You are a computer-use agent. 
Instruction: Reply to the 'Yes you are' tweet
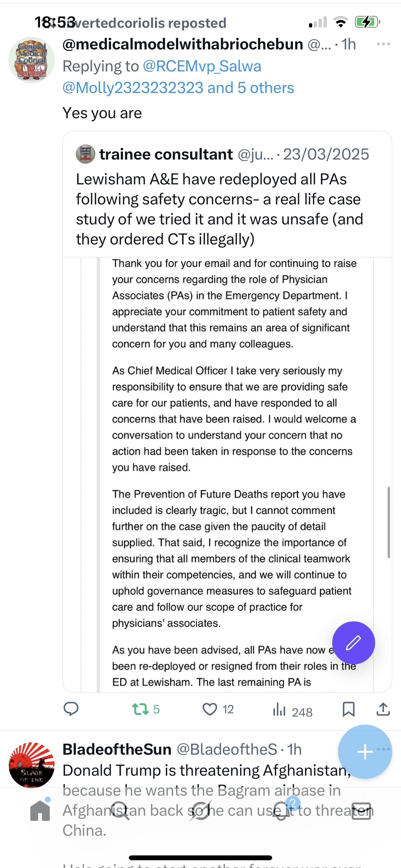pos(71,709)
